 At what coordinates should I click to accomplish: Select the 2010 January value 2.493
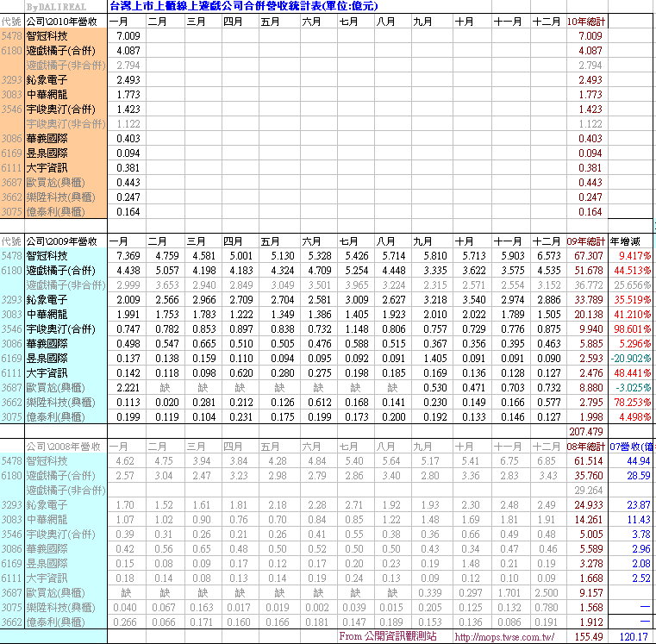click(x=128, y=80)
